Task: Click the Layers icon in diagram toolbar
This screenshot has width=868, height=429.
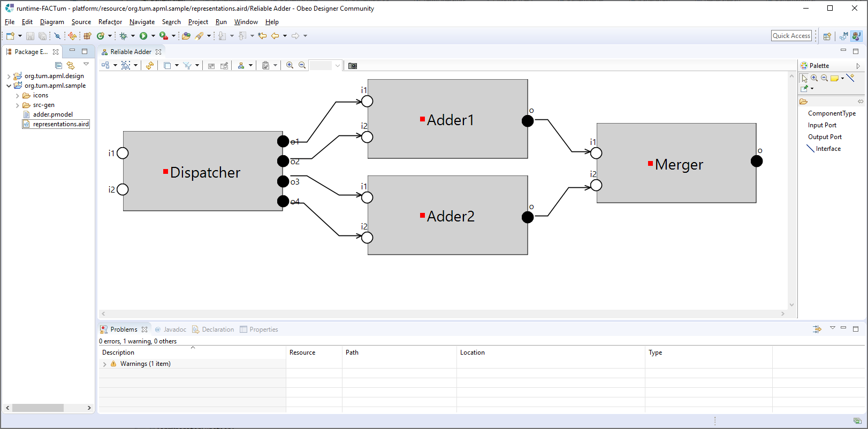Action: [167, 65]
